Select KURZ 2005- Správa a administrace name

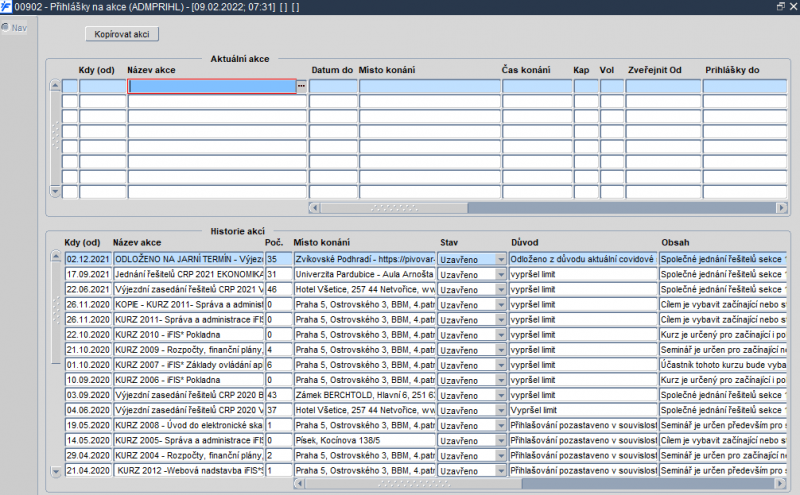[x=188, y=440]
